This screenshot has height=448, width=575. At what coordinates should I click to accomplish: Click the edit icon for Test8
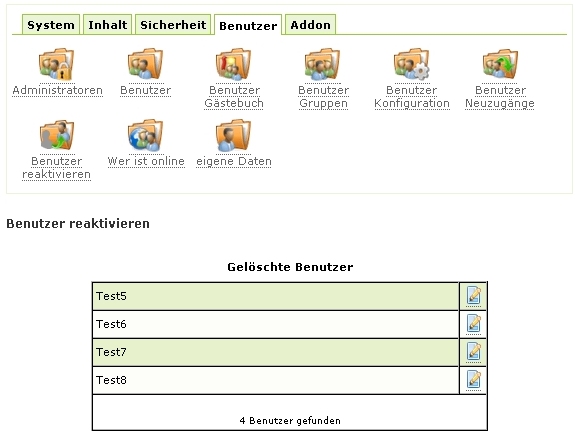[473, 380]
